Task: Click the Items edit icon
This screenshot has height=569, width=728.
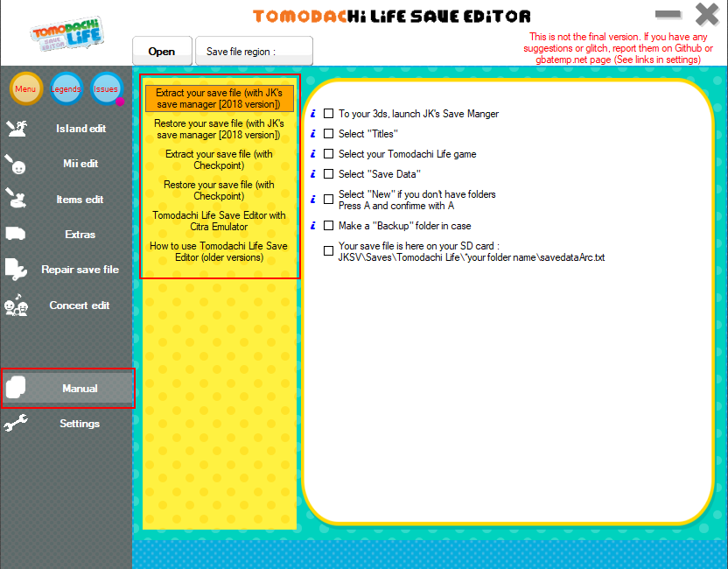Action: (x=16, y=199)
